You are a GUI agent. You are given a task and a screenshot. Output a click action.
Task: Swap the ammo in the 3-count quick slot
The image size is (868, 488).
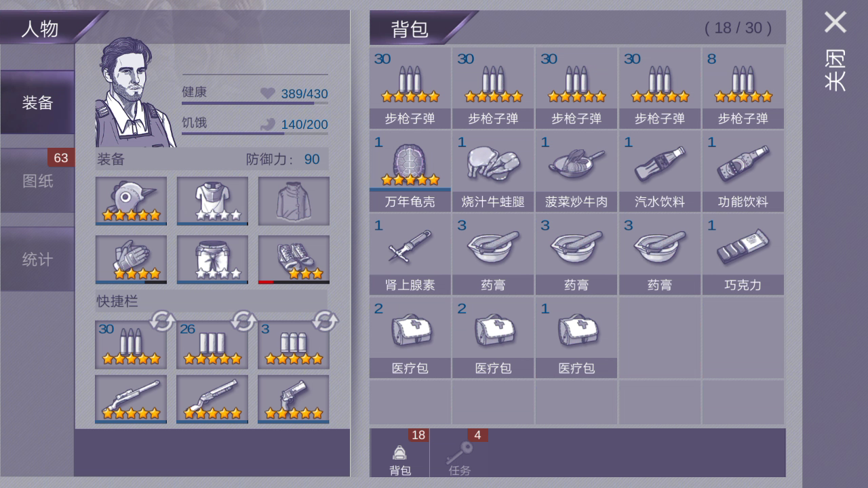[x=325, y=321]
